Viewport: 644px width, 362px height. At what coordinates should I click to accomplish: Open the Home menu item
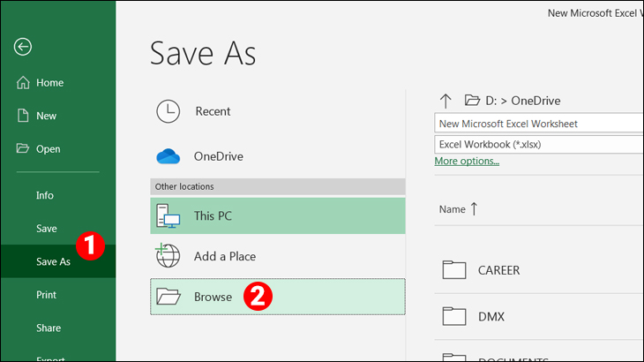(58, 83)
